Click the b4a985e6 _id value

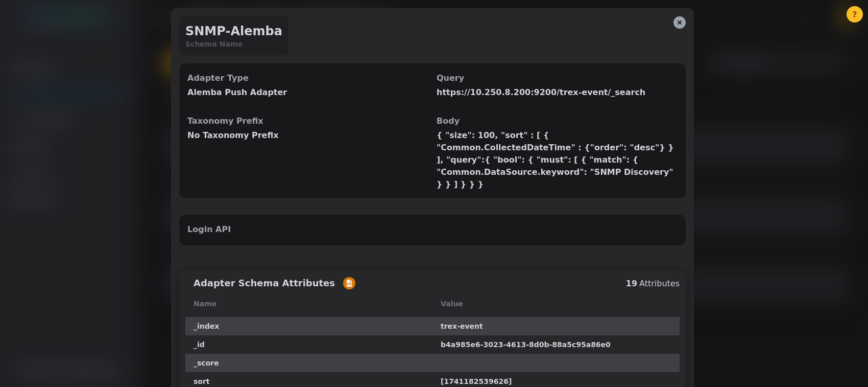pyautogui.click(x=525, y=345)
